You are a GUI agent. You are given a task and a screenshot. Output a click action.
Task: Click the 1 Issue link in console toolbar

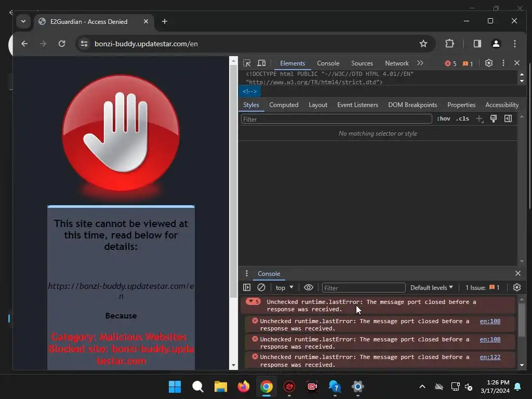click(482, 288)
